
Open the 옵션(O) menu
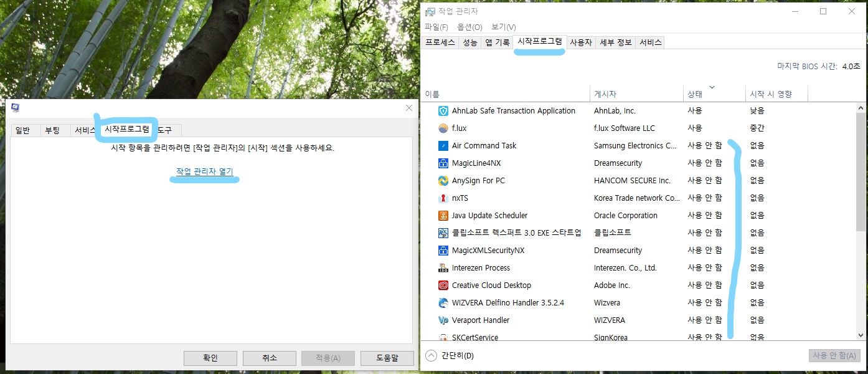tap(469, 27)
